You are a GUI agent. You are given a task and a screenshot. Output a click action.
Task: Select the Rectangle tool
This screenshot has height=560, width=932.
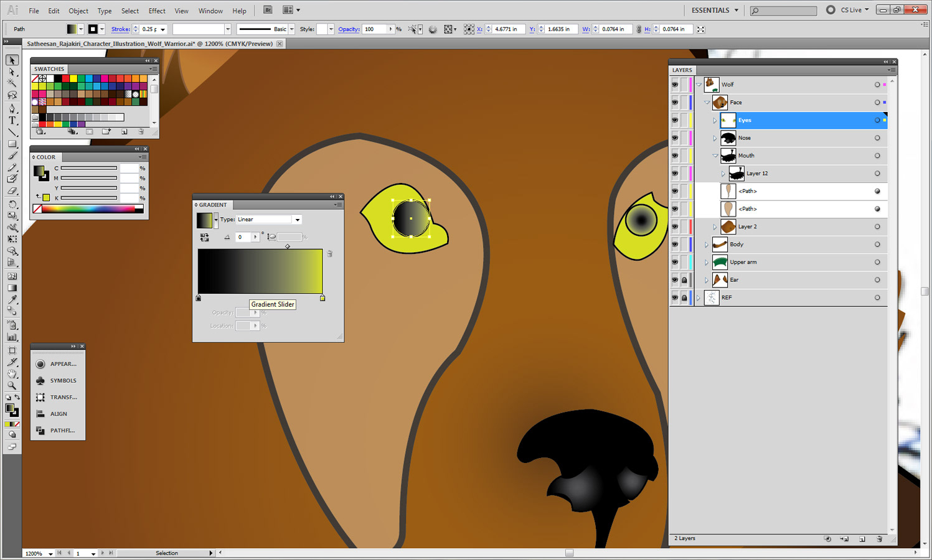click(12, 144)
